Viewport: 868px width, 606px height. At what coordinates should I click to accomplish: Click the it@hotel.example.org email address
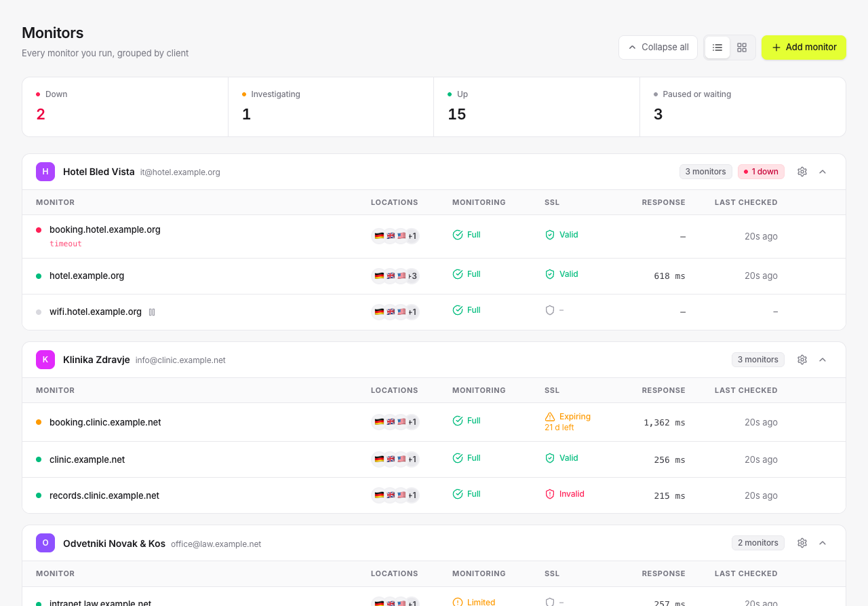click(x=180, y=172)
